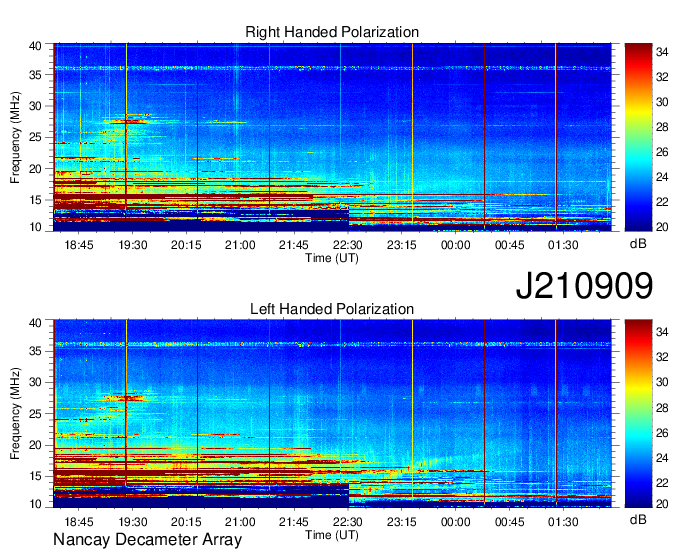Click the 00:00 tick under the Left Handed plot
680x552 pixels.
455,522
